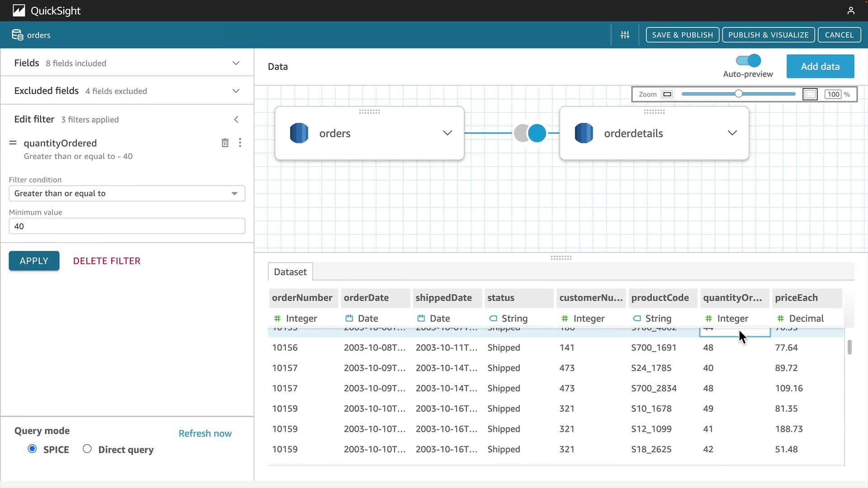Open the Filter condition dropdown

coord(127,193)
